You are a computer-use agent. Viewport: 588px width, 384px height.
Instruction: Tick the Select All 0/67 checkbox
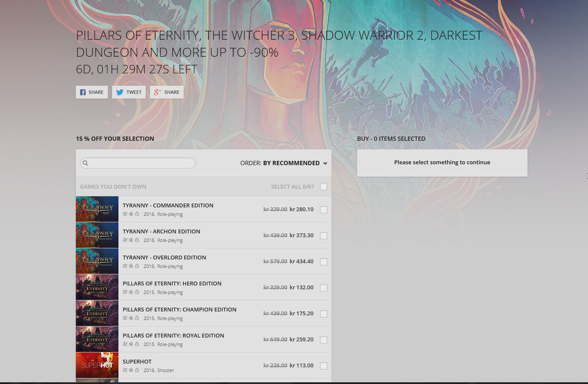click(x=323, y=187)
